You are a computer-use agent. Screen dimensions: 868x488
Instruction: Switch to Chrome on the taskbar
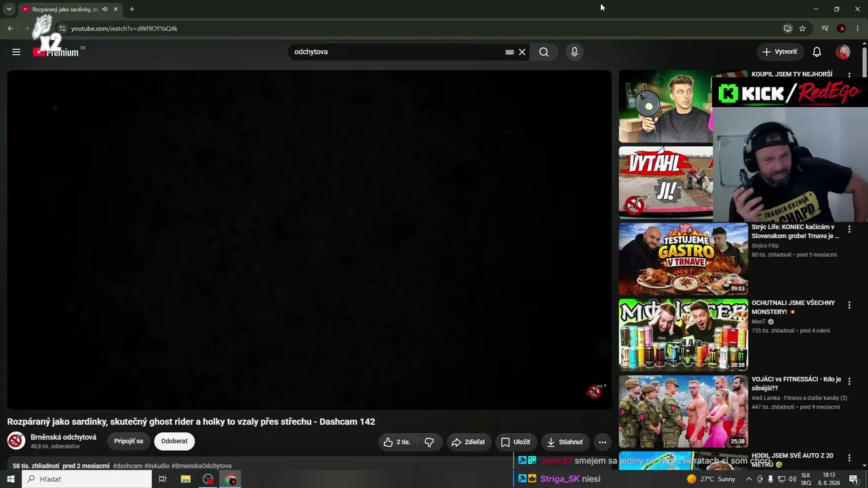pos(231,479)
